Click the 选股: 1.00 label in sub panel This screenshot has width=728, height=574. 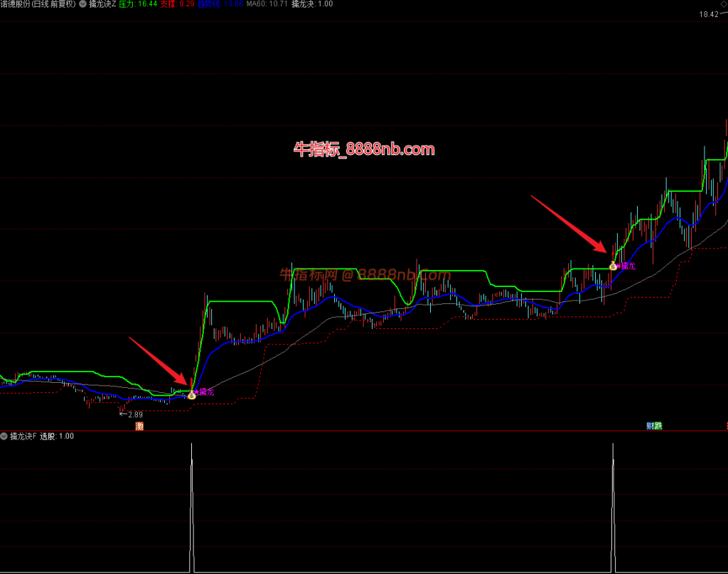pyautogui.click(x=57, y=436)
